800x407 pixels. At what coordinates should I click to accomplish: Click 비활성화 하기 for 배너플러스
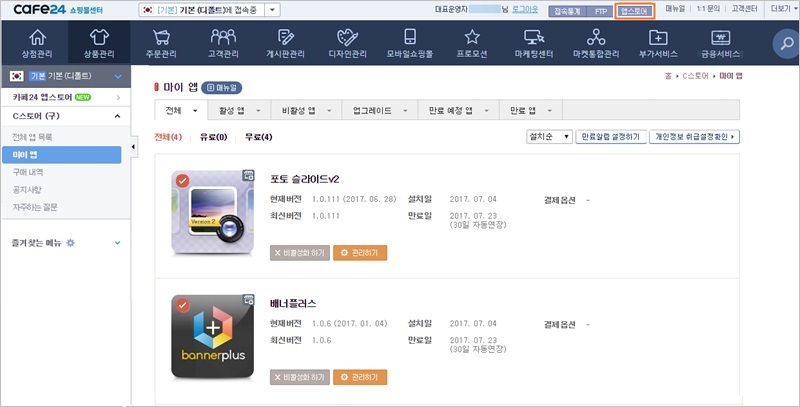click(x=300, y=377)
